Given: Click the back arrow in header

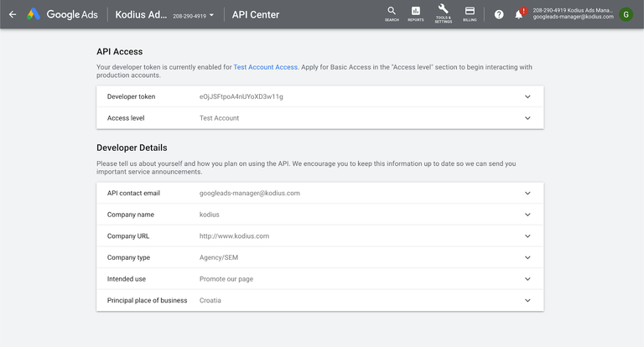Looking at the screenshot, I should pos(13,14).
